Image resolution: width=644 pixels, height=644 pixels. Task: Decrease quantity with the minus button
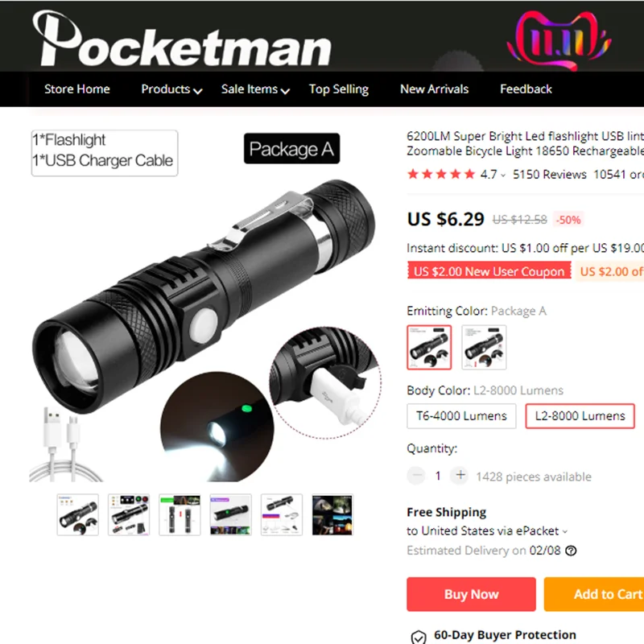pos(416,476)
